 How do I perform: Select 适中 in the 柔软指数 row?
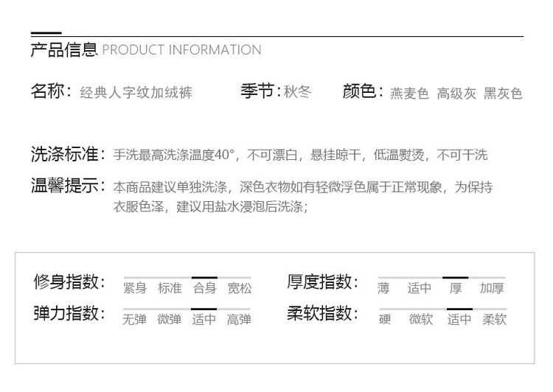pyautogui.click(x=459, y=319)
